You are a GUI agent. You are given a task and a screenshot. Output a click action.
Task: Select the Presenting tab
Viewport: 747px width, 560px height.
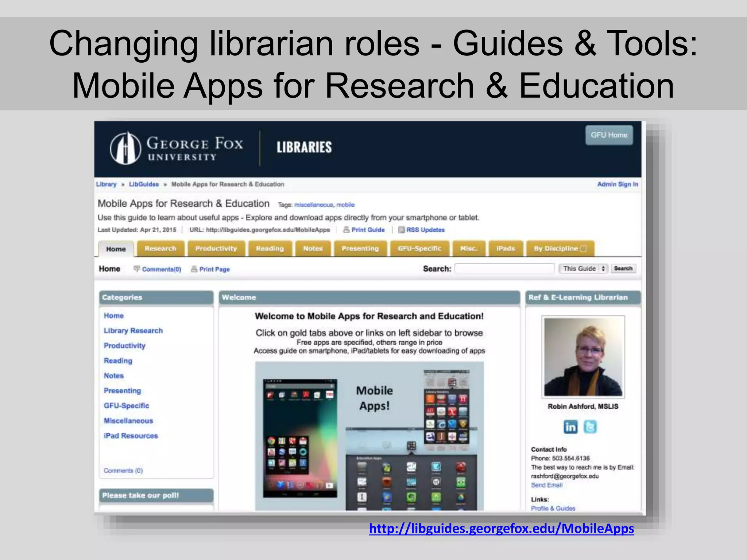coord(360,249)
